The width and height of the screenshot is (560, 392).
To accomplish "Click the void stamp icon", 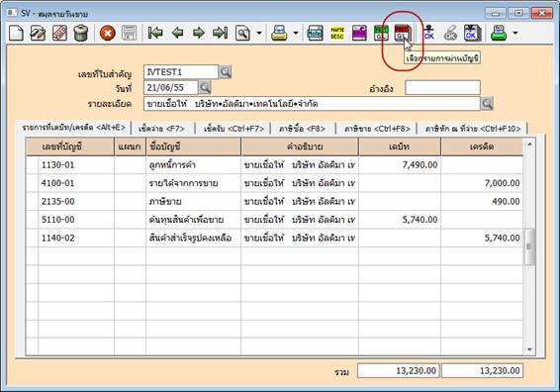I will 59,34.
